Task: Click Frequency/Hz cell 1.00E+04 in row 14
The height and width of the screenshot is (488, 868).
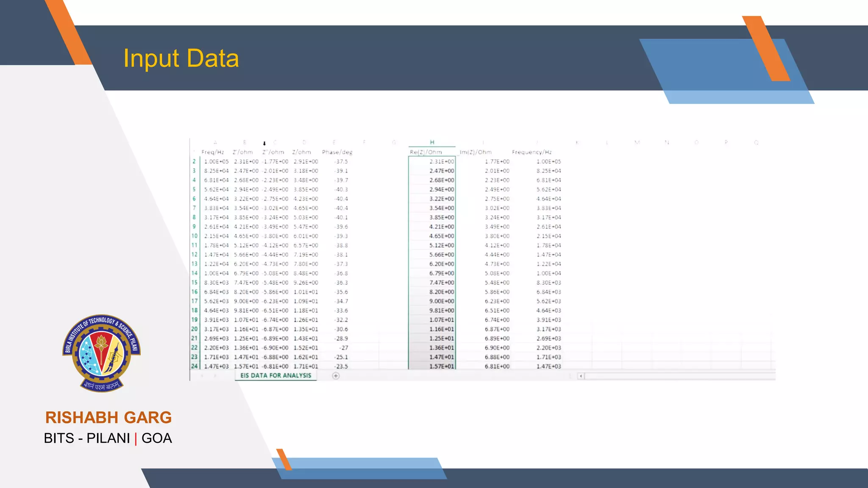Action: click(548, 273)
